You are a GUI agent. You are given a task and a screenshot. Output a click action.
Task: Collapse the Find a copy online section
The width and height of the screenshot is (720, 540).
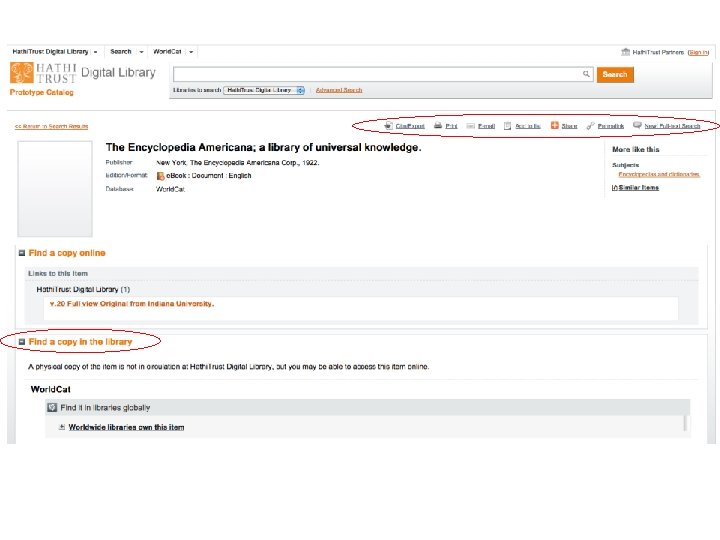coord(22,253)
